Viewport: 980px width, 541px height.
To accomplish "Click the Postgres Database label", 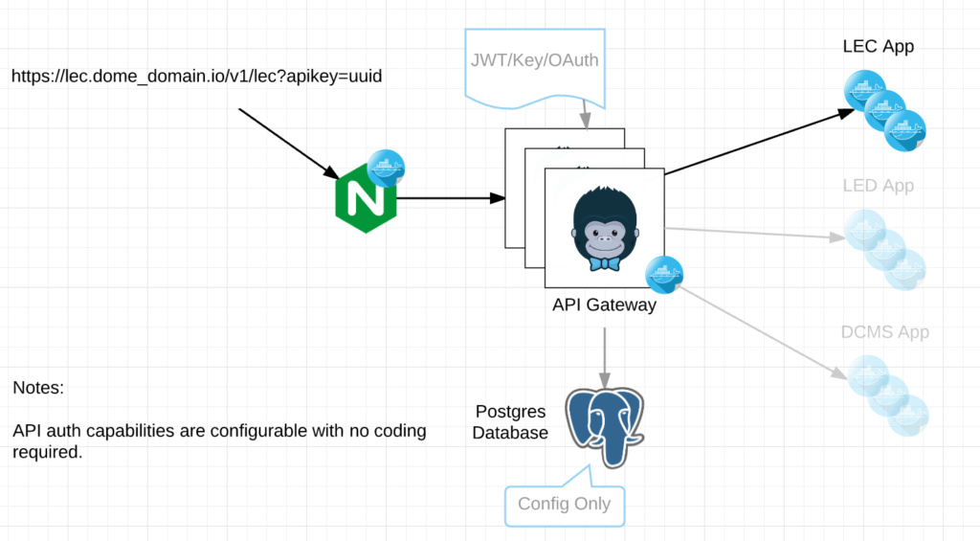I will click(x=510, y=422).
